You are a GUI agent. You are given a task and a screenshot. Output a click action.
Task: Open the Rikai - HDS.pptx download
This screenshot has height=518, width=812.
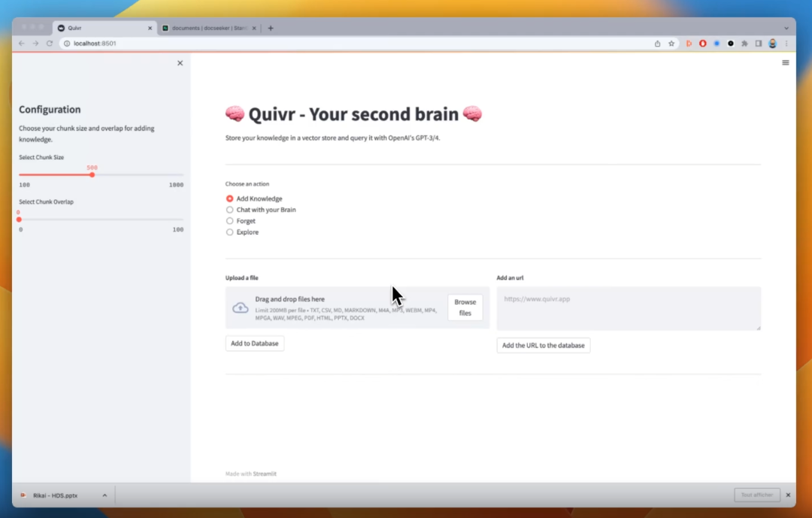pos(56,495)
